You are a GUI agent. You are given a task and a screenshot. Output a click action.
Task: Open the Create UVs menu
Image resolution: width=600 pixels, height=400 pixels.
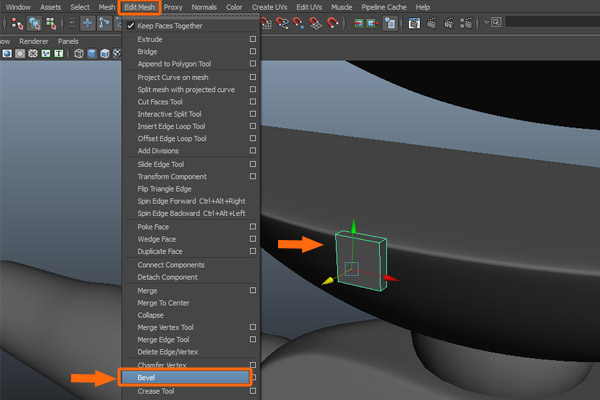(x=268, y=7)
